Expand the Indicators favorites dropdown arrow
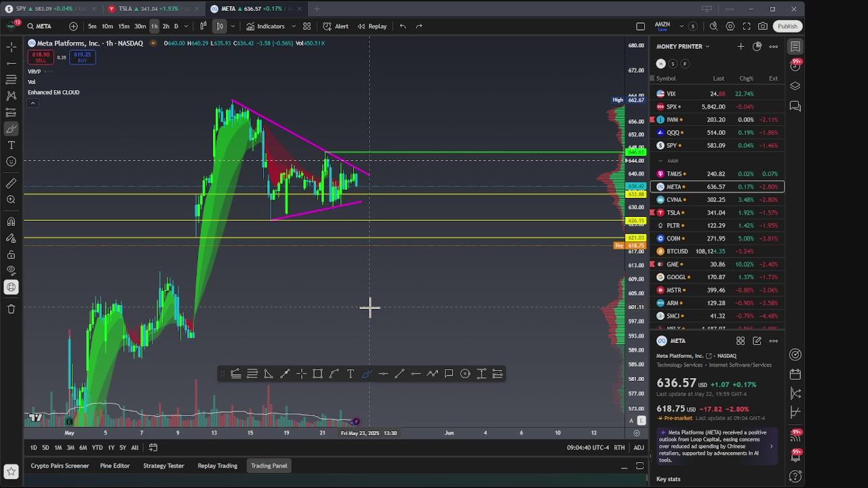The height and width of the screenshot is (488, 868). pyautogui.click(x=294, y=26)
